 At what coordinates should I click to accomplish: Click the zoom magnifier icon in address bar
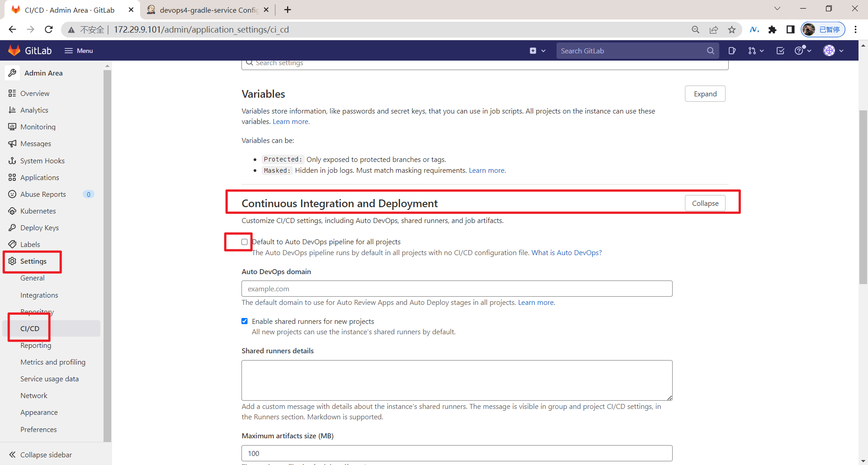pos(695,29)
